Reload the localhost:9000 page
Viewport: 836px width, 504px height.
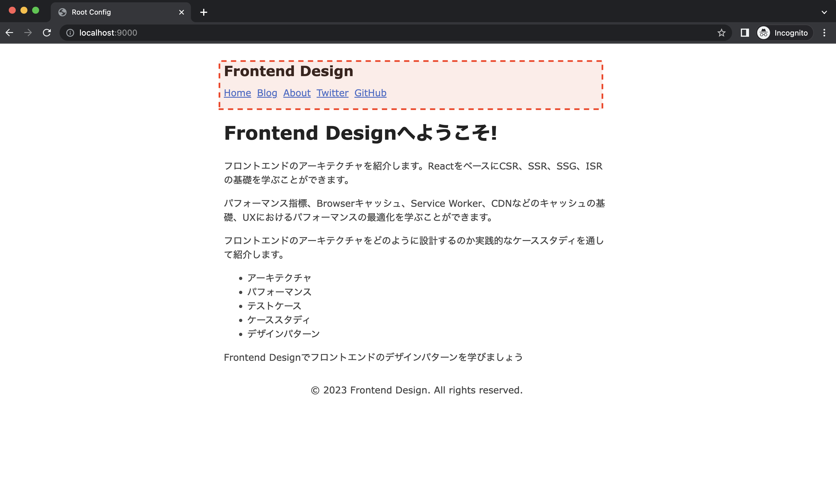point(47,33)
